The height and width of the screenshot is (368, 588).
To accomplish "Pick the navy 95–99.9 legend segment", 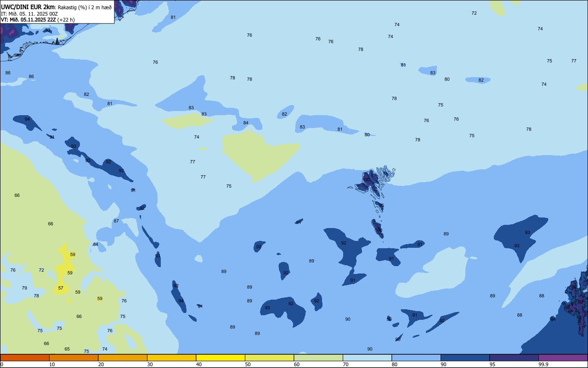I will tap(514, 357).
